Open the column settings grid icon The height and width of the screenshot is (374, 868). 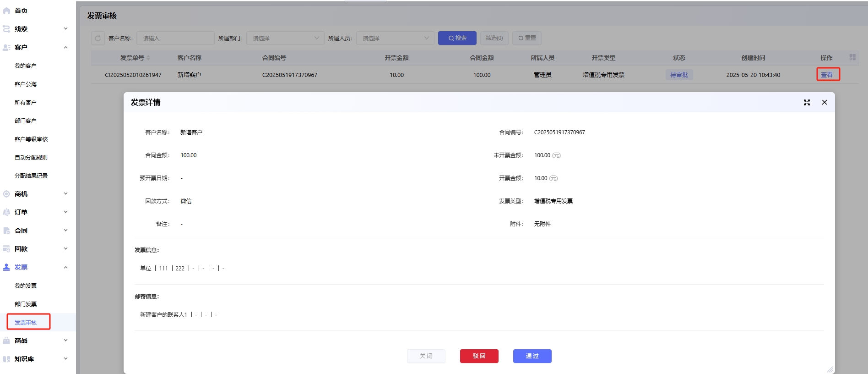click(852, 57)
